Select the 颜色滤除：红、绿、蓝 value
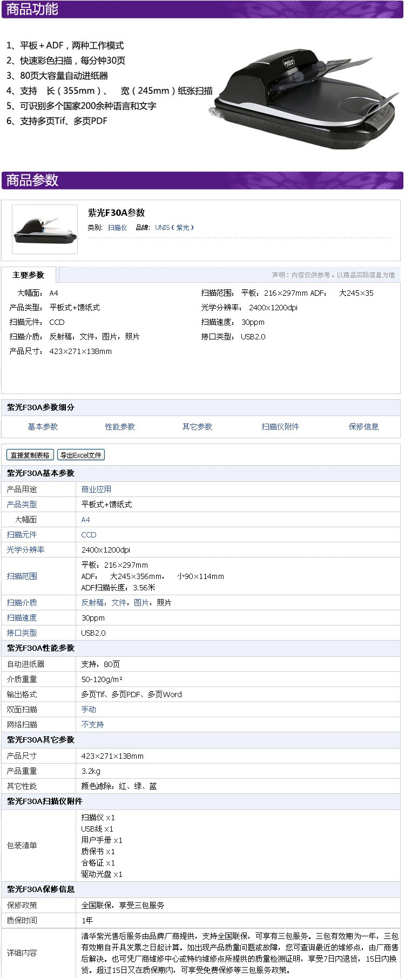This screenshot has width=405, height=980. 119,786
